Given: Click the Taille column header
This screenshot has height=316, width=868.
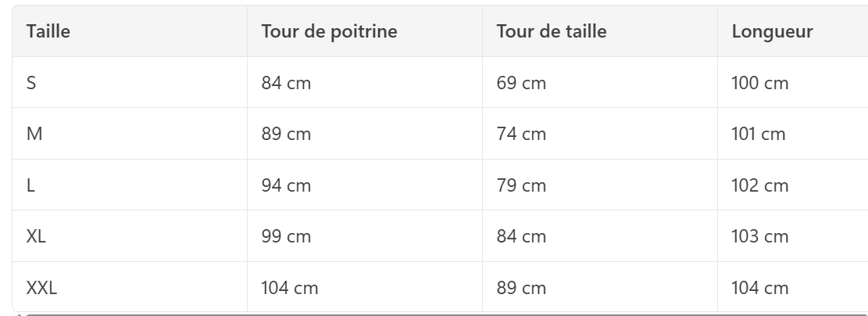Looking at the screenshot, I should tap(130, 31).
